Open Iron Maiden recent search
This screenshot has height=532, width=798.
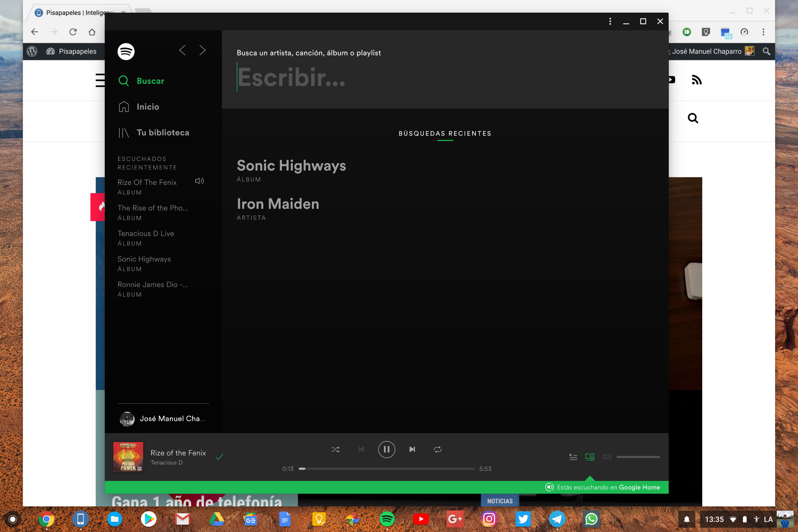click(278, 204)
